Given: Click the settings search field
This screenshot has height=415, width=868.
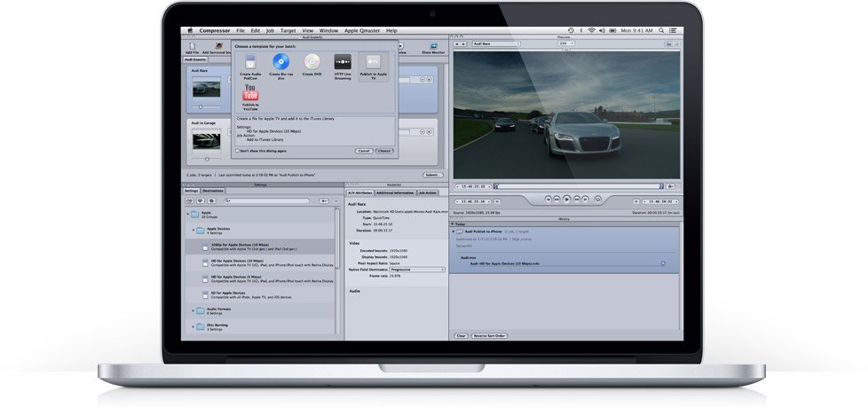Looking at the screenshot, I should coord(267,201).
